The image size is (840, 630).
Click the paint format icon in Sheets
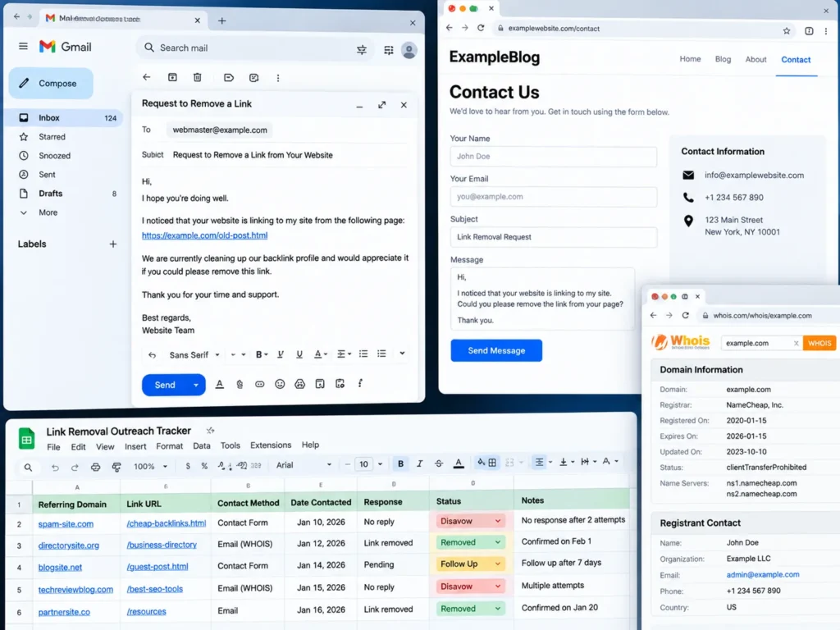(116, 467)
